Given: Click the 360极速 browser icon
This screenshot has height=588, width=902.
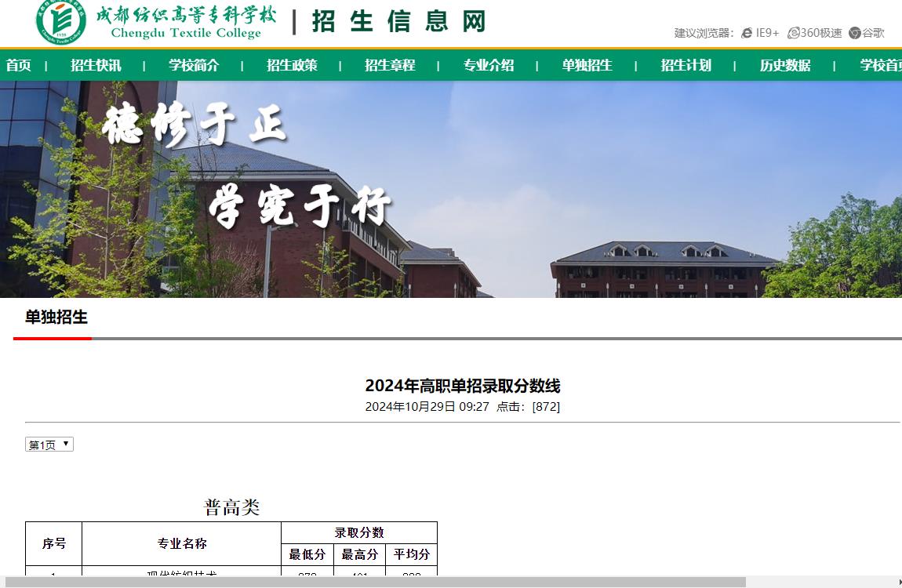Looking at the screenshot, I should [x=794, y=33].
